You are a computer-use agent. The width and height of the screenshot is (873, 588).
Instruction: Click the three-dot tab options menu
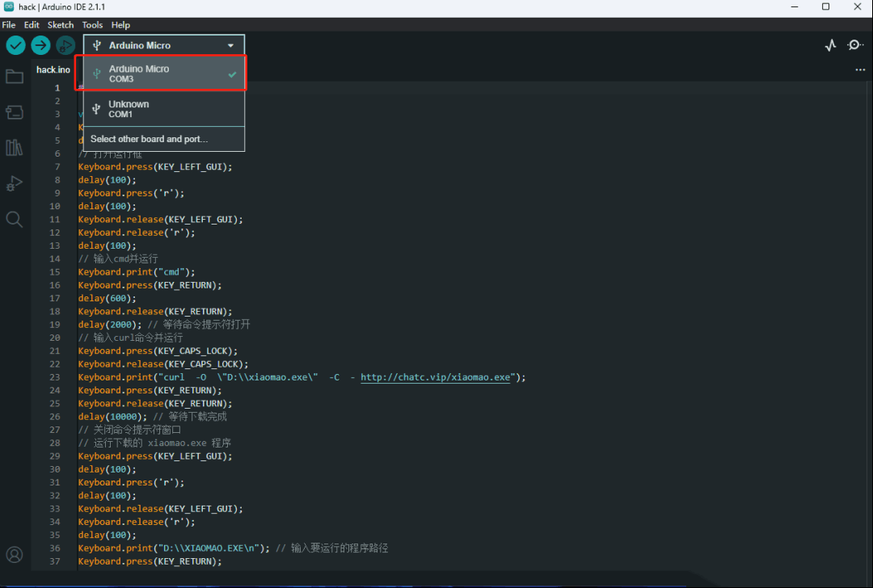(x=860, y=69)
